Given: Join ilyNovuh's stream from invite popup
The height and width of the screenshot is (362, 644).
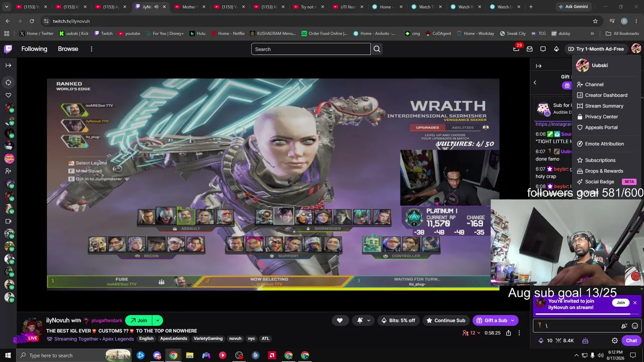Looking at the screenshot, I should pos(620,303).
